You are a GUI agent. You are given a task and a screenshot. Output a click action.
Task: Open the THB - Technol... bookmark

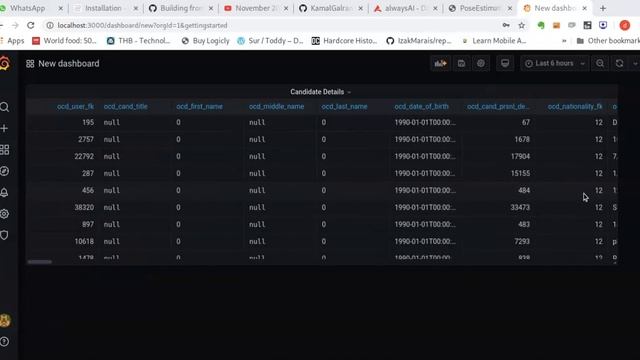click(139, 41)
